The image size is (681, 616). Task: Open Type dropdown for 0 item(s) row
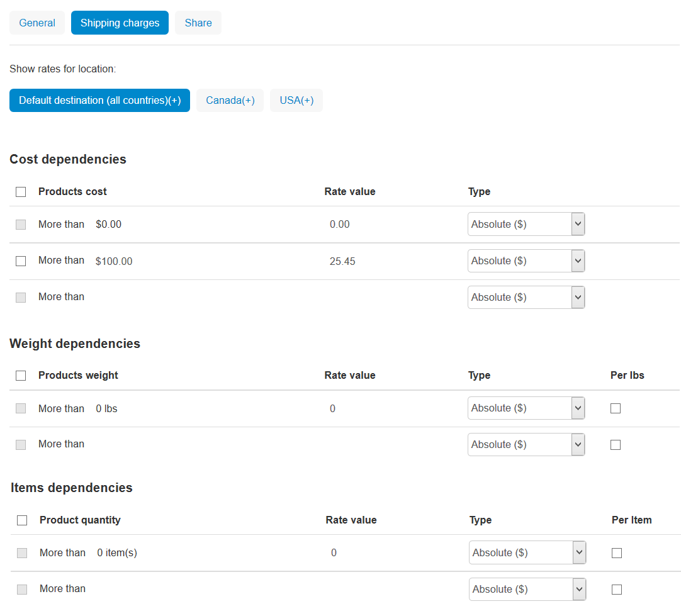pyautogui.click(x=527, y=552)
